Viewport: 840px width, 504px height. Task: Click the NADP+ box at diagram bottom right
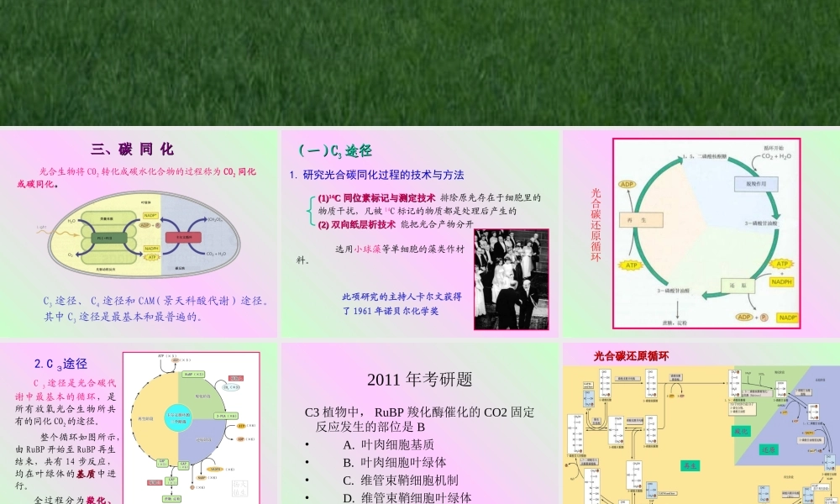coord(789,318)
